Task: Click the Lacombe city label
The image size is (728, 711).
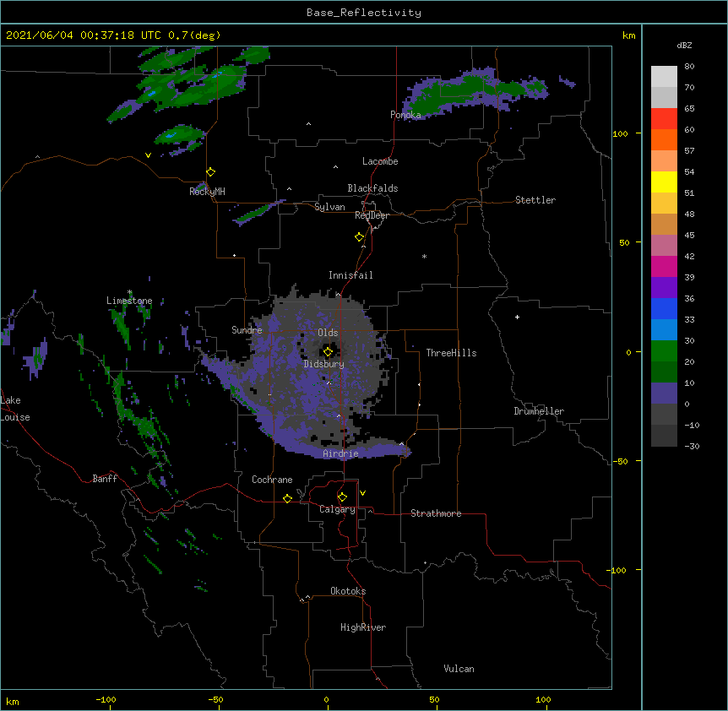Action: click(x=380, y=161)
